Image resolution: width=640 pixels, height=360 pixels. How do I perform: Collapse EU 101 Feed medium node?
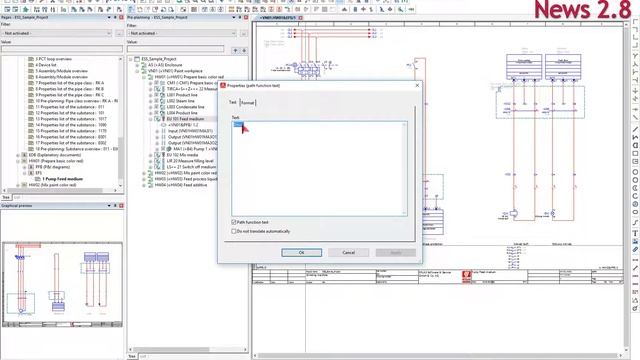click(x=150, y=119)
